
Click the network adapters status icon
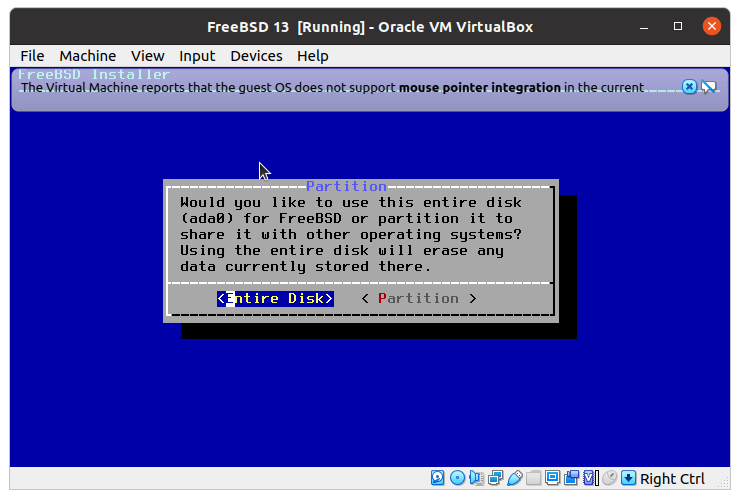496,478
